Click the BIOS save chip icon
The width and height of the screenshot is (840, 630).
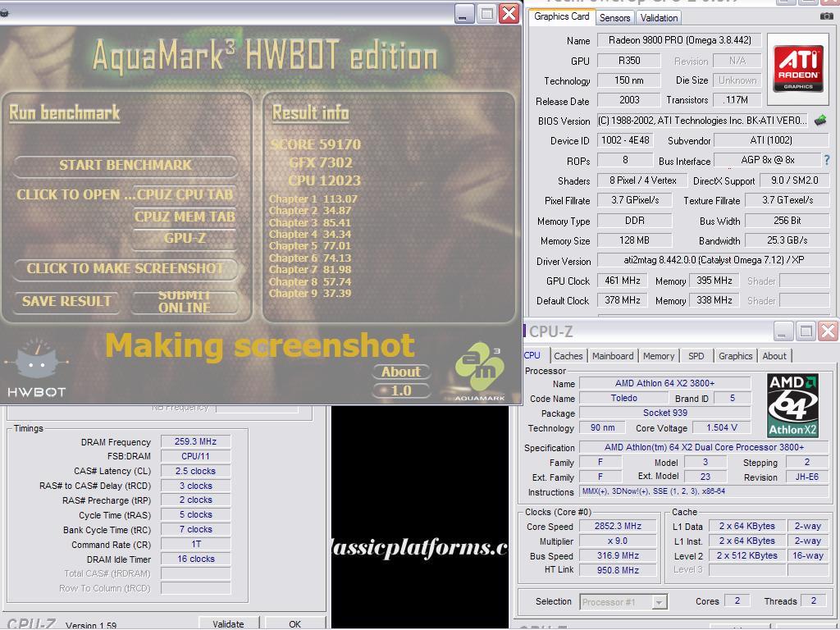[x=820, y=120]
